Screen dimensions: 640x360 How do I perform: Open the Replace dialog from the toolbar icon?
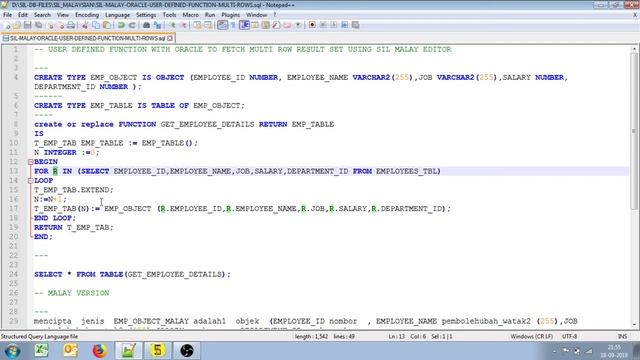tap(157, 25)
